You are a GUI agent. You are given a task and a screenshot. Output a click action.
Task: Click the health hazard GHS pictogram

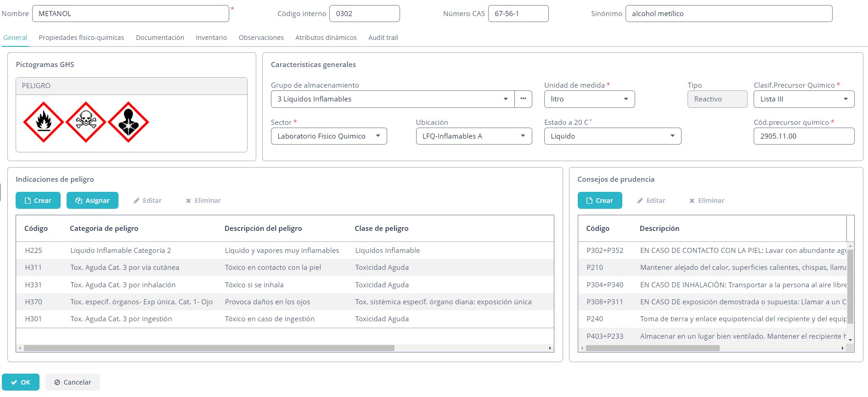point(129,122)
